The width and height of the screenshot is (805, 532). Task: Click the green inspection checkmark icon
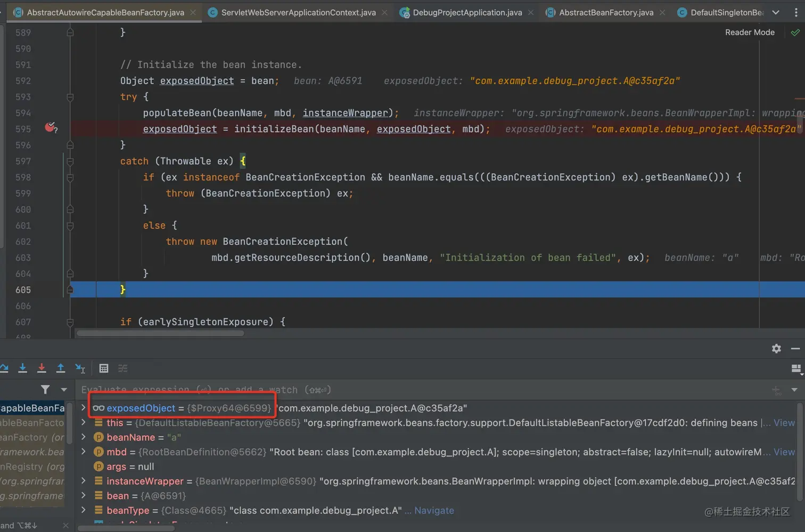(795, 32)
